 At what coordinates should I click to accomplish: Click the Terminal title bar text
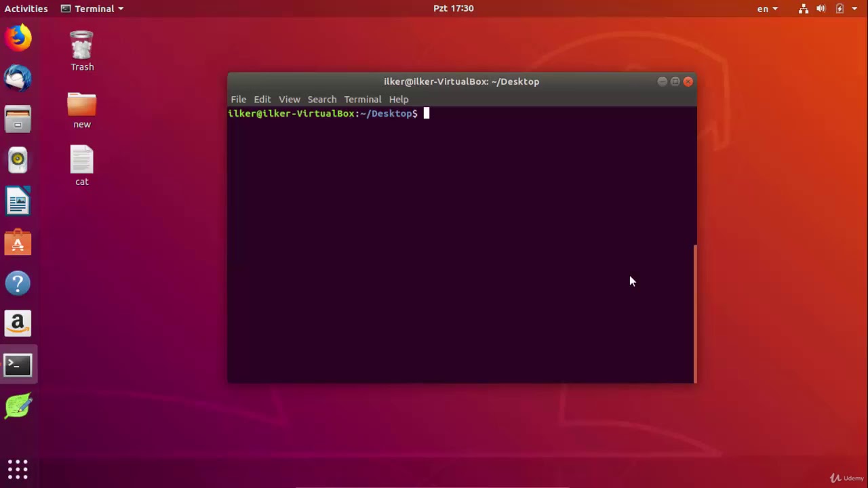462,81
